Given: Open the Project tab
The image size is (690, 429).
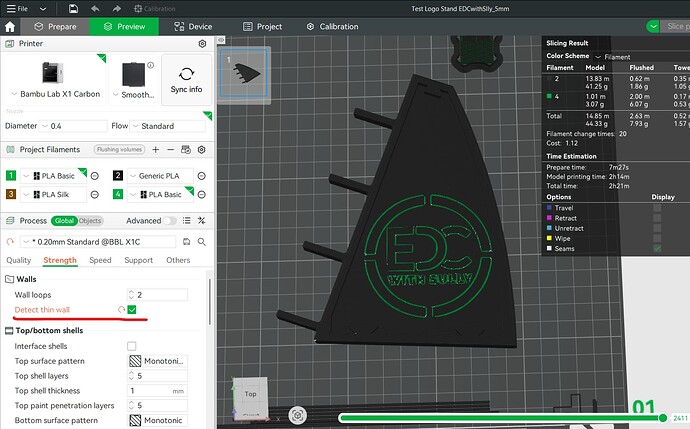Looking at the screenshot, I should (262, 27).
